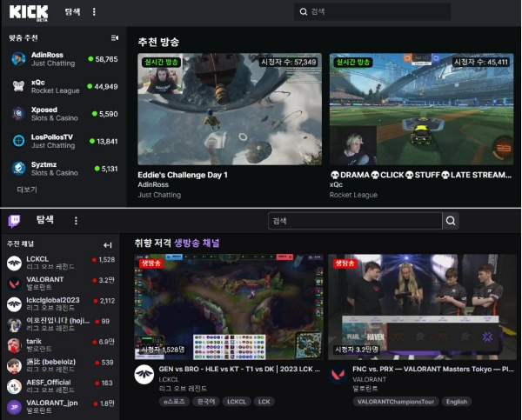Screen dimensions: 522x420
Task: Click Rocket League category under xQc stream
Action: pos(353,195)
